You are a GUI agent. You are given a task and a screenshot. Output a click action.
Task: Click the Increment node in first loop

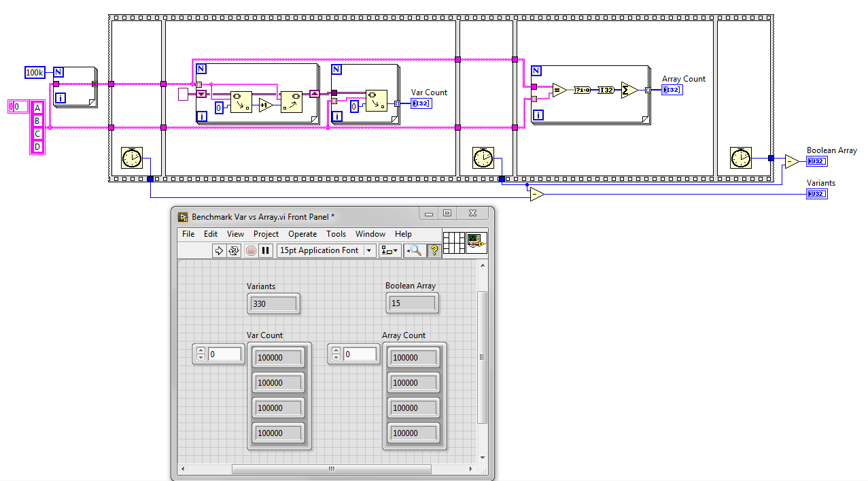266,105
